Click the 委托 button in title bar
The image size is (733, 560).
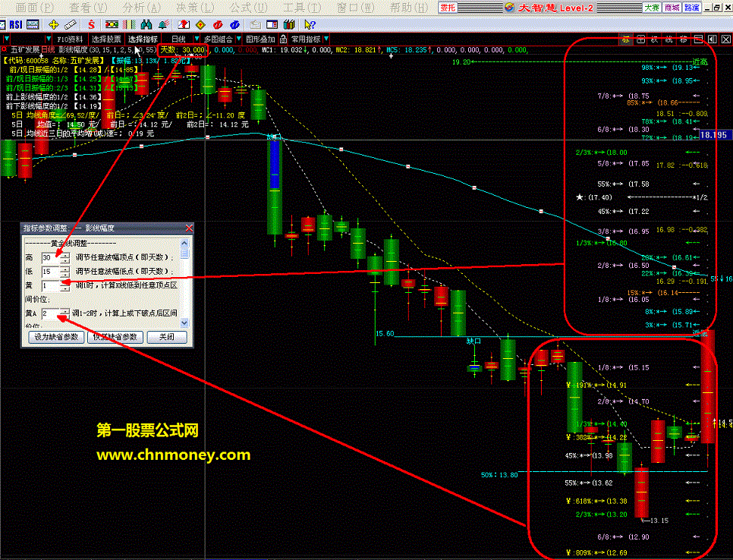[x=448, y=8]
